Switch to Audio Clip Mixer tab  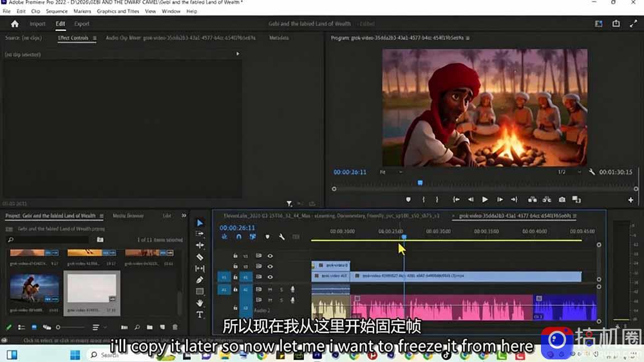click(181, 38)
